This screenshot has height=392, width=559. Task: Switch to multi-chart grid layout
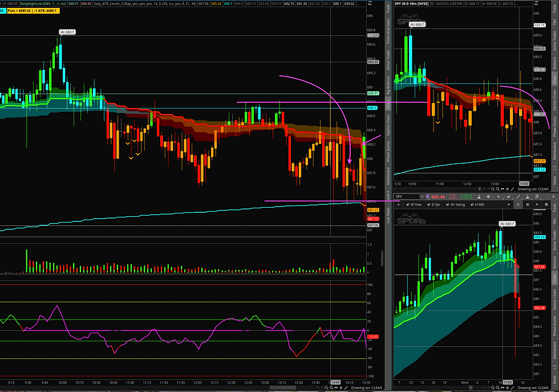coord(527,205)
